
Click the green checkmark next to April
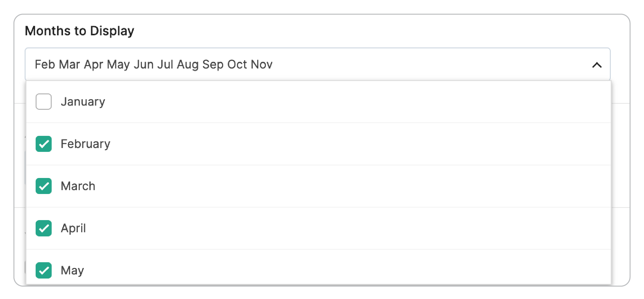click(43, 228)
